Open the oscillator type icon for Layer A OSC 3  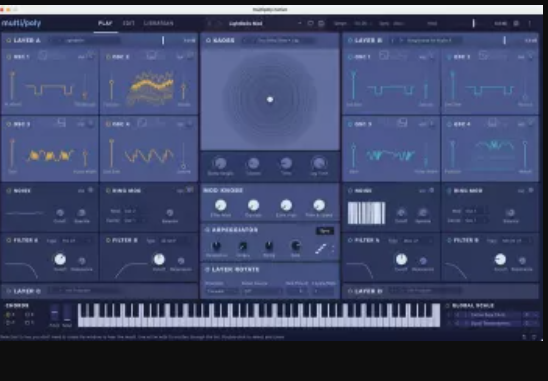coord(62,122)
